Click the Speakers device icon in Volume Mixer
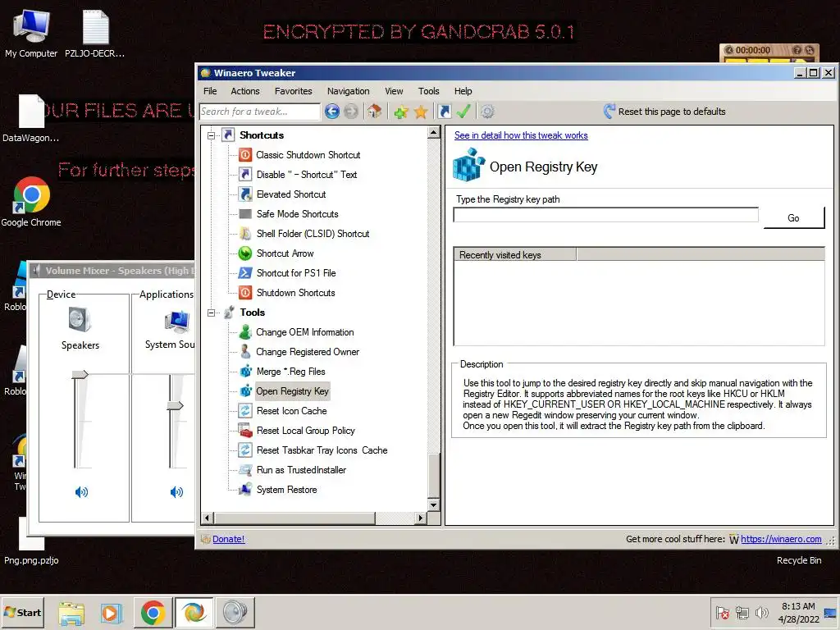The image size is (840, 630). pos(80,320)
